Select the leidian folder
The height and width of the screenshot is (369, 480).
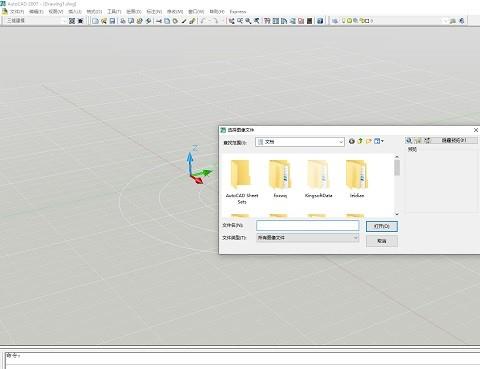357,179
